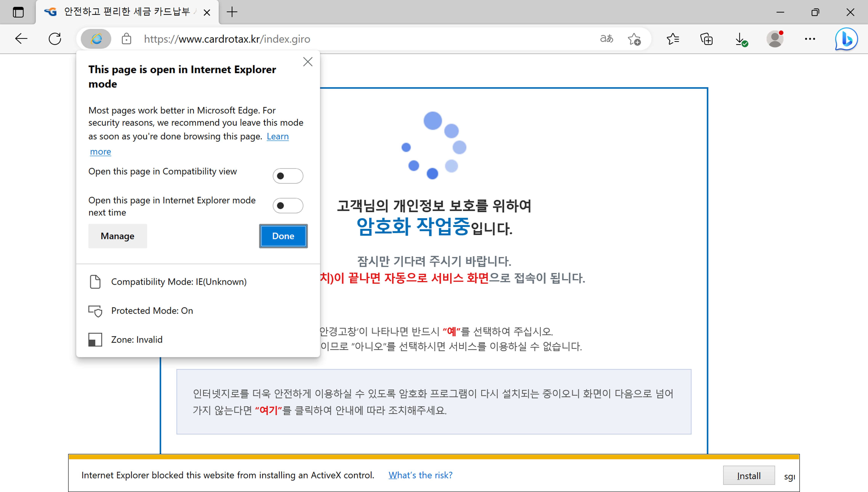Add this page to favorites
Screen dimensions: 868x492
click(634, 39)
